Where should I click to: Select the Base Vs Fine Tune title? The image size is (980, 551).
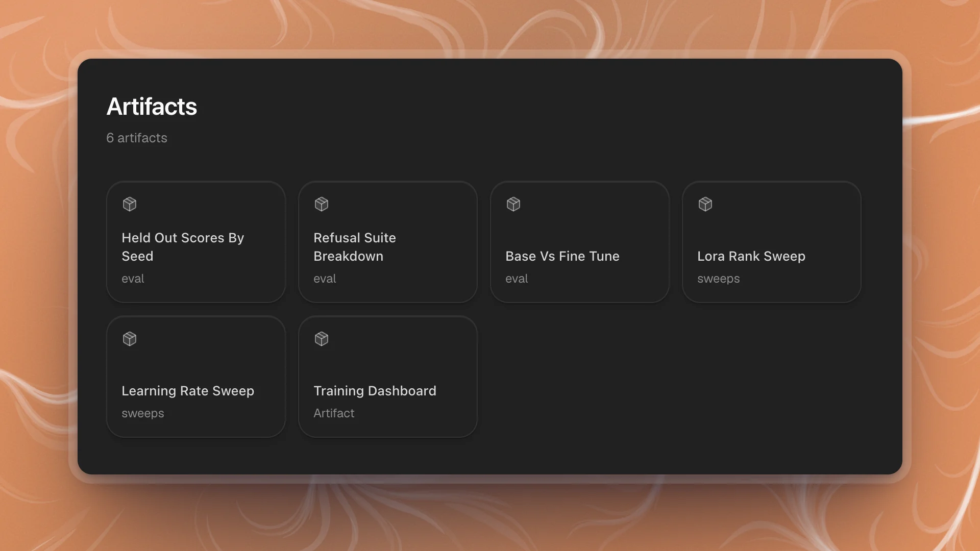[562, 256]
